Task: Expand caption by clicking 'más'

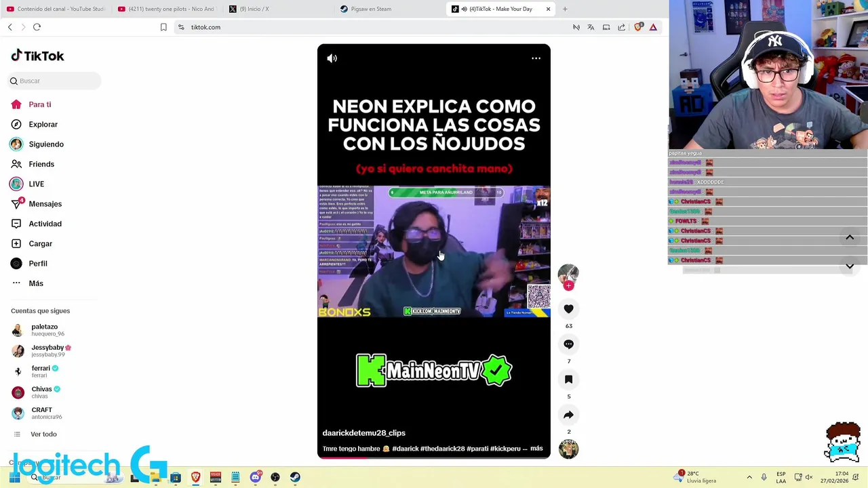Action: pyautogui.click(x=536, y=449)
